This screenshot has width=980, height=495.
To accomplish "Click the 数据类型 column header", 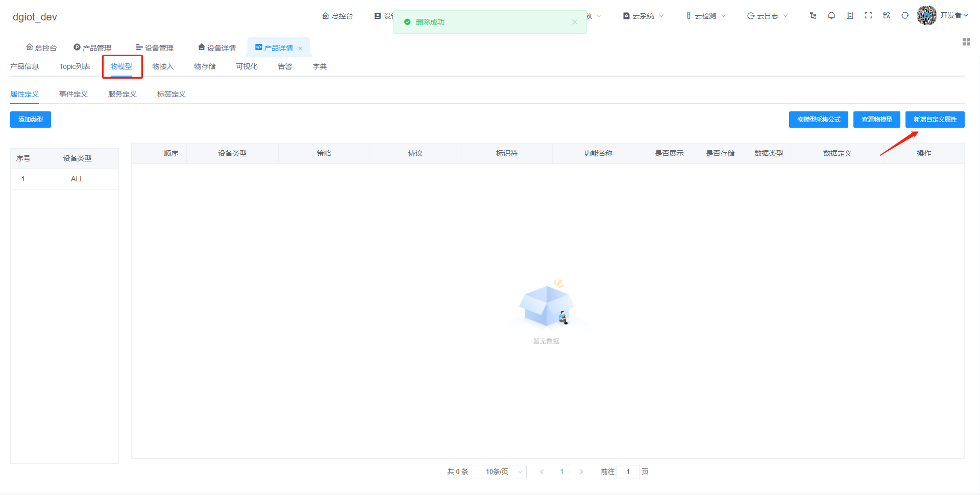I will point(769,153).
